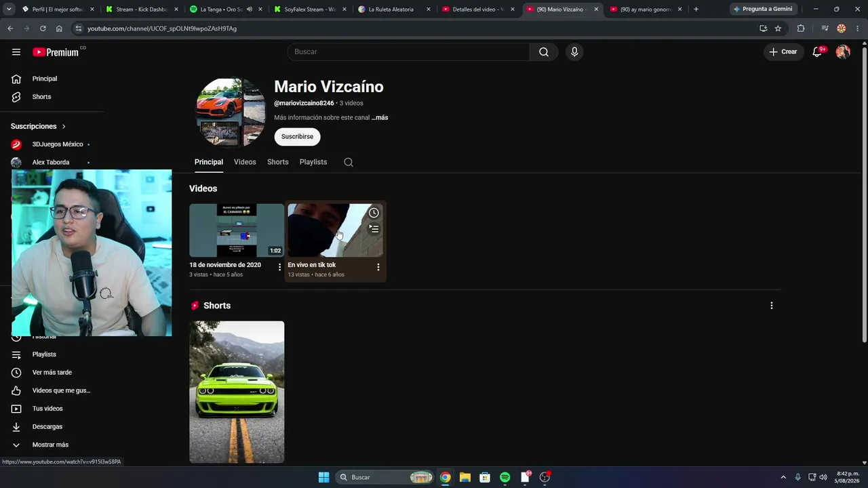
Task: Add 'En vivo en tik tok' to Watch Later
Action: [374, 213]
